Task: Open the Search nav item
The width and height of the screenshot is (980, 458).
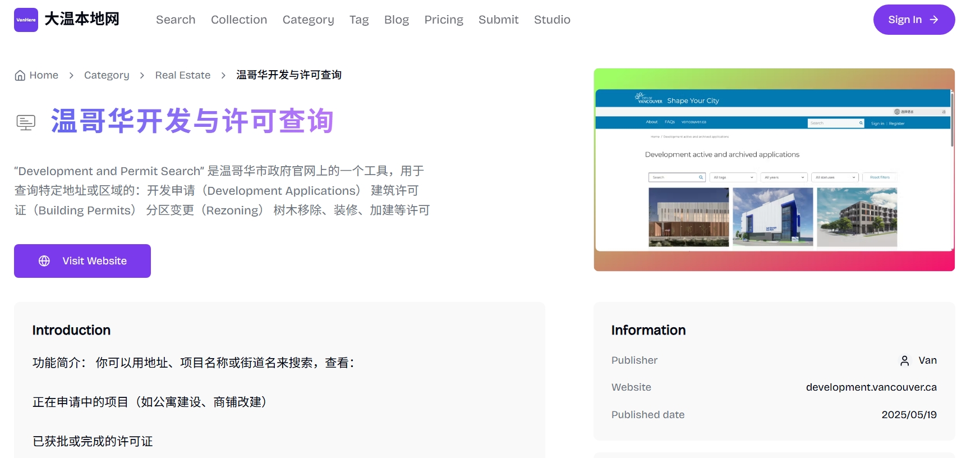Action: click(x=176, y=20)
